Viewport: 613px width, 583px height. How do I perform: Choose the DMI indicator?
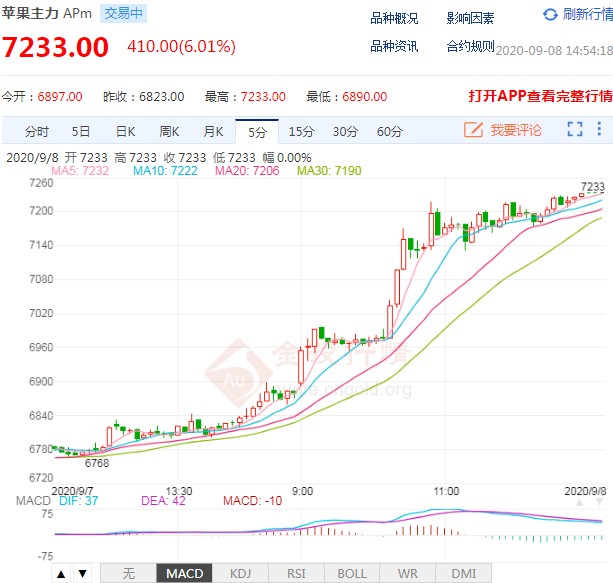point(463,574)
